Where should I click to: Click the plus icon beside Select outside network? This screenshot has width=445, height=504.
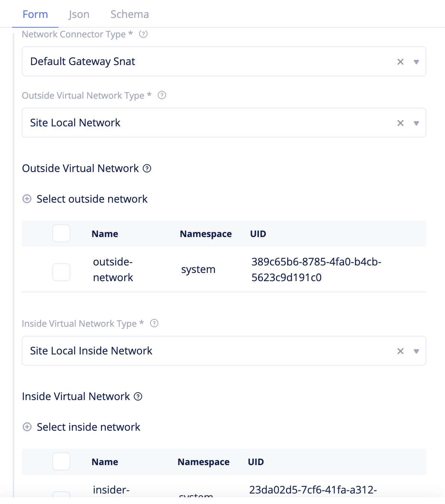[x=27, y=199]
